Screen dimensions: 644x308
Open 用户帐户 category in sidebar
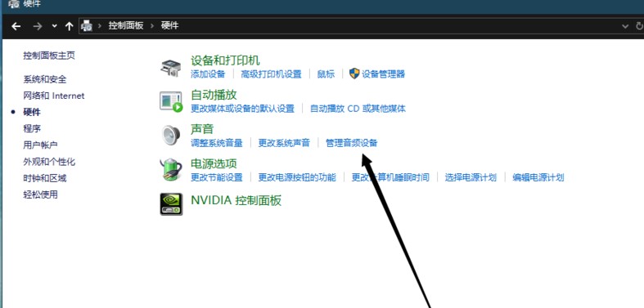tap(40, 145)
